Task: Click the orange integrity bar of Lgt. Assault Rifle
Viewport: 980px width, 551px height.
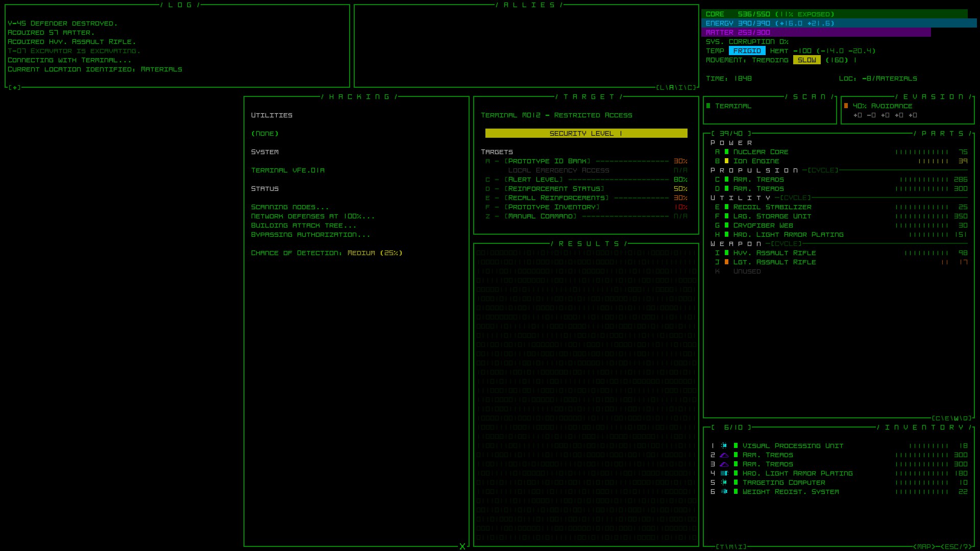Action: click(x=944, y=262)
